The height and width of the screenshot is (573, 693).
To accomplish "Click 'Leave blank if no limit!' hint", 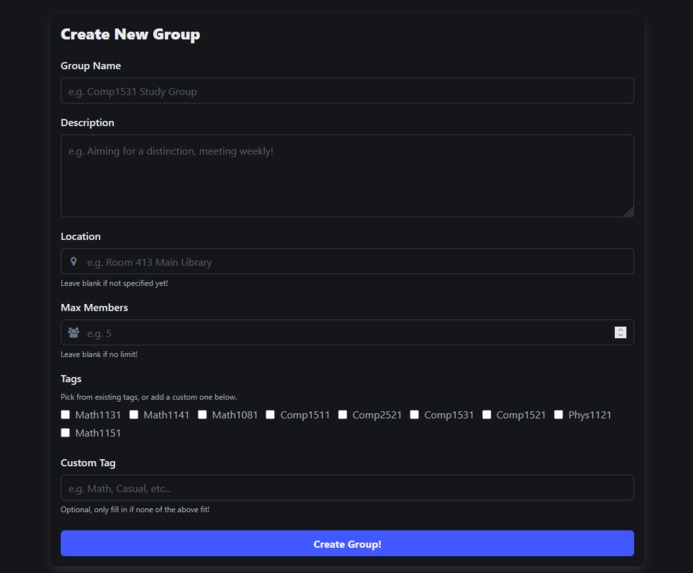I will [x=99, y=355].
